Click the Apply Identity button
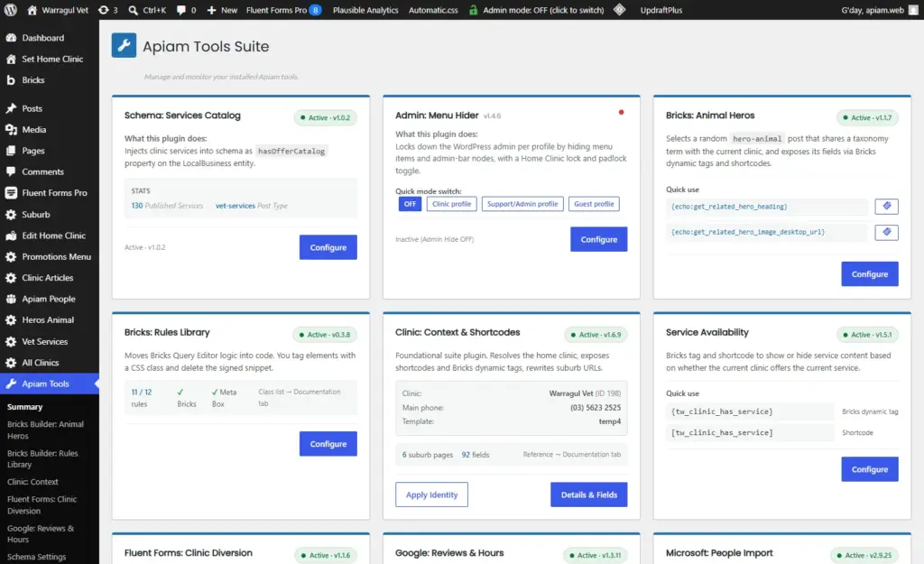This screenshot has width=924, height=564. (x=431, y=495)
